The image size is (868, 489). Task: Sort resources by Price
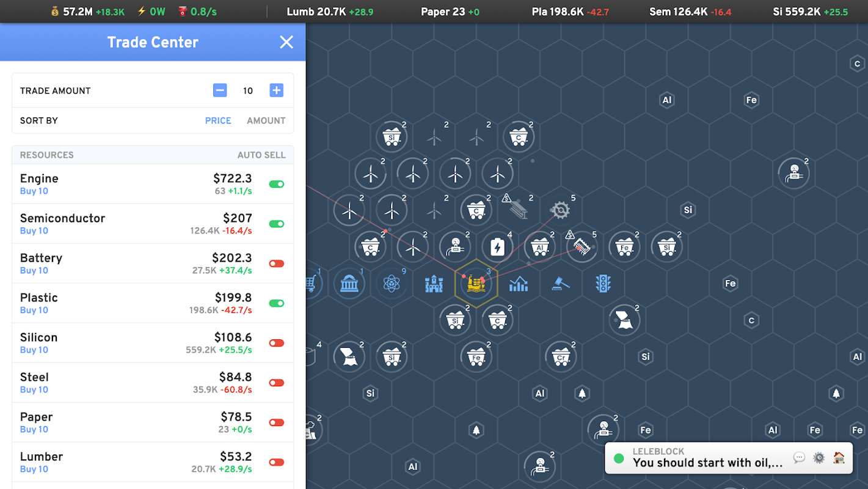click(218, 120)
